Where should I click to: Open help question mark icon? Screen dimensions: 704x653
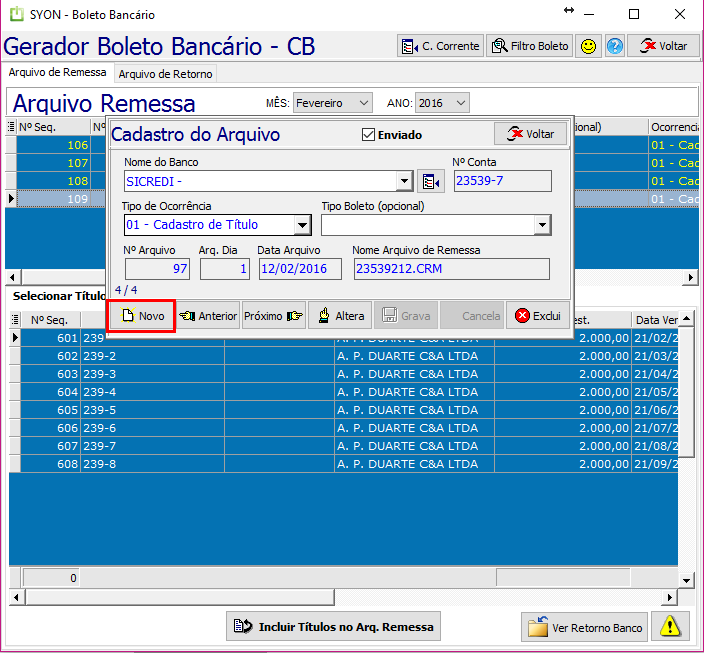[615, 46]
